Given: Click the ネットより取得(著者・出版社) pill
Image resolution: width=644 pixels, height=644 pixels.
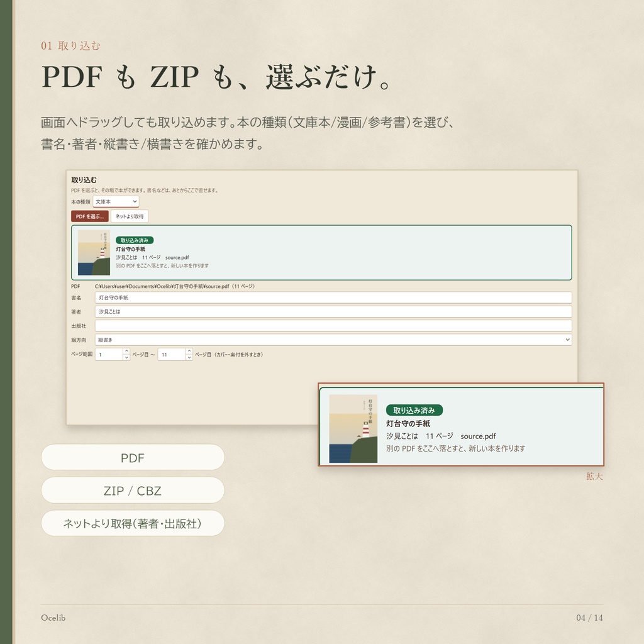Looking at the screenshot, I should coord(133,523).
